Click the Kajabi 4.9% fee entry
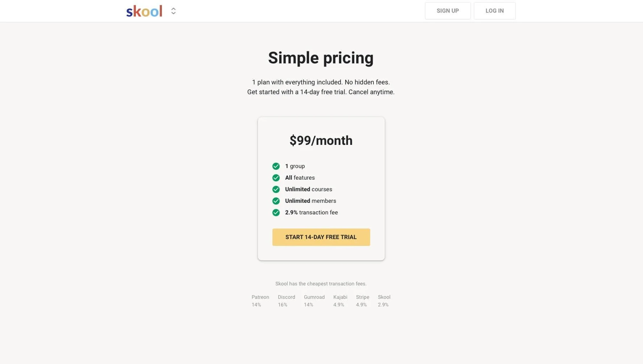 point(340,301)
